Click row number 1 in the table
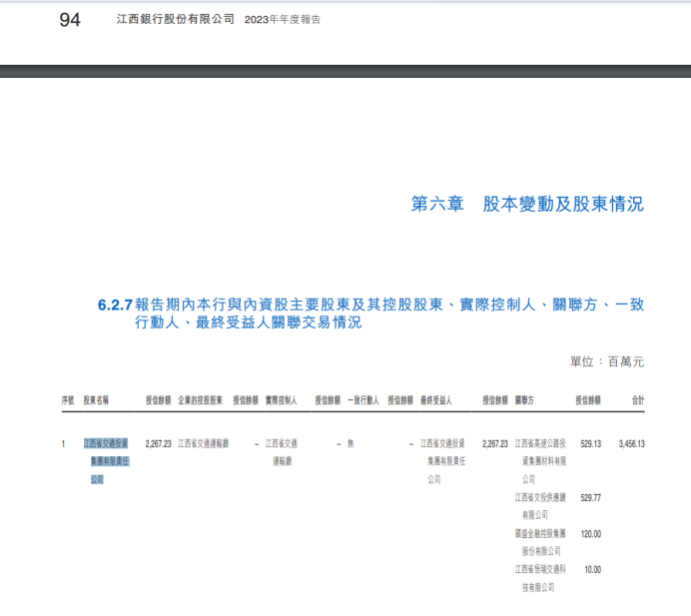 [x=64, y=443]
